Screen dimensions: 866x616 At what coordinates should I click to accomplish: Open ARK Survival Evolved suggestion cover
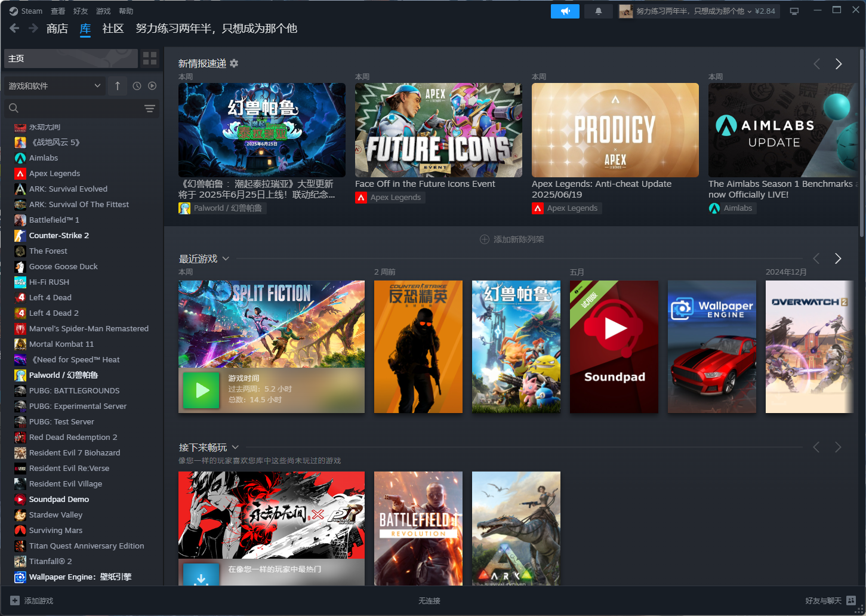pyautogui.click(x=516, y=528)
